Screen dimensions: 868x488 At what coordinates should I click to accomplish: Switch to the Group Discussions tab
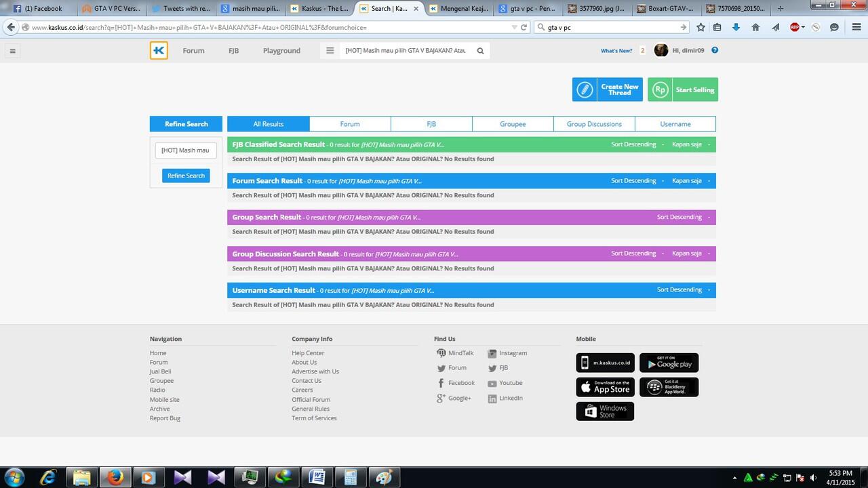click(594, 124)
